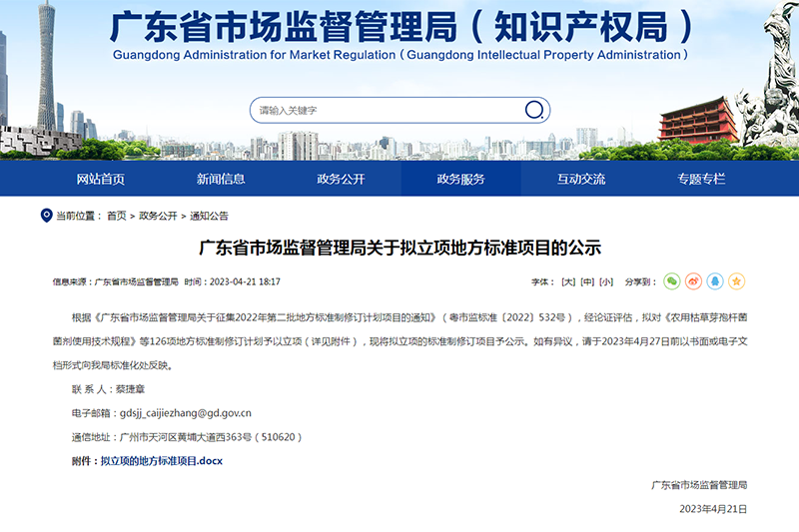
Task: Set font size to large [大]
Action: pos(567,282)
